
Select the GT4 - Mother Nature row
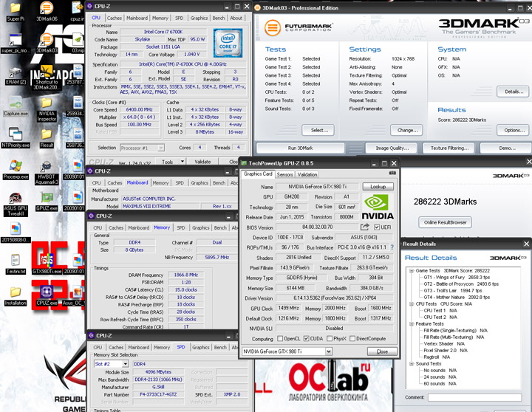coord(457,298)
